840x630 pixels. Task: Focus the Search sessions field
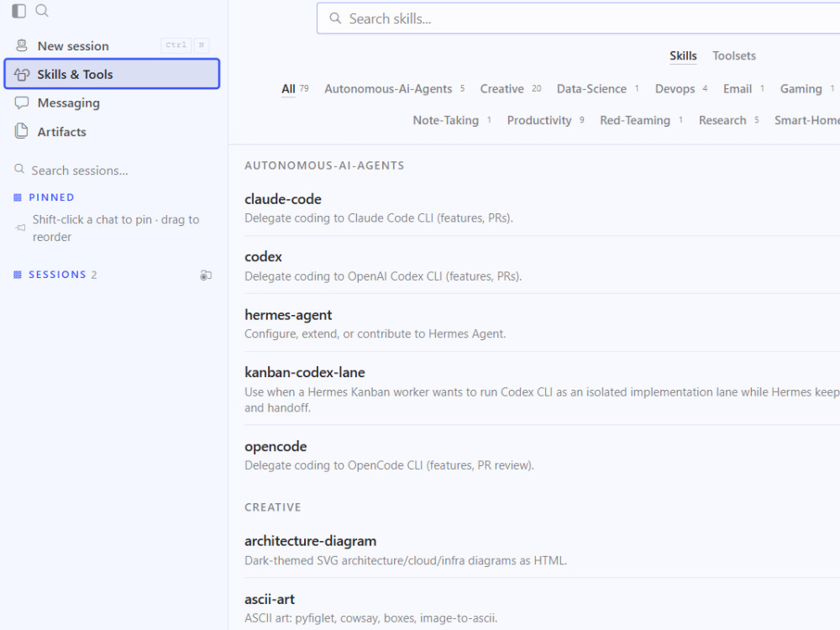tap(79, 171)
